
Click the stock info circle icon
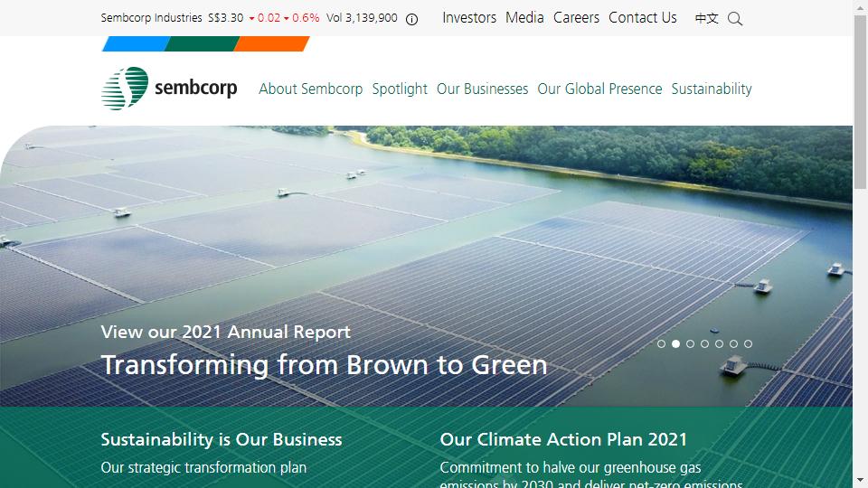[x=412, y=19]
